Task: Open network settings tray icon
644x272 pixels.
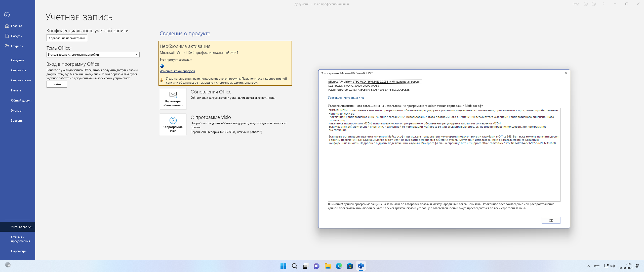Action: 606,266
